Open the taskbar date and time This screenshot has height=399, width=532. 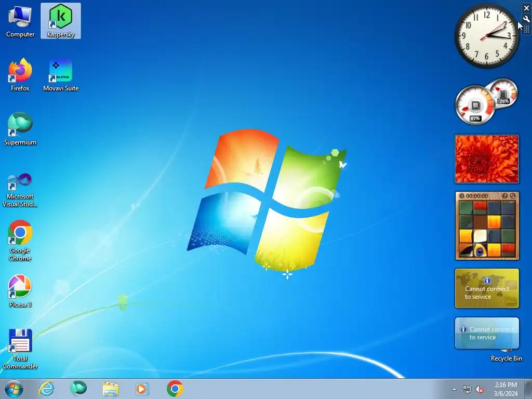[506, 389]
